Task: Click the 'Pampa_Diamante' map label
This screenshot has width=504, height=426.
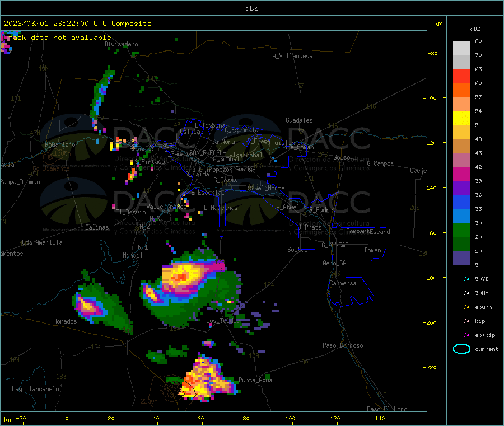Action: 24,182
